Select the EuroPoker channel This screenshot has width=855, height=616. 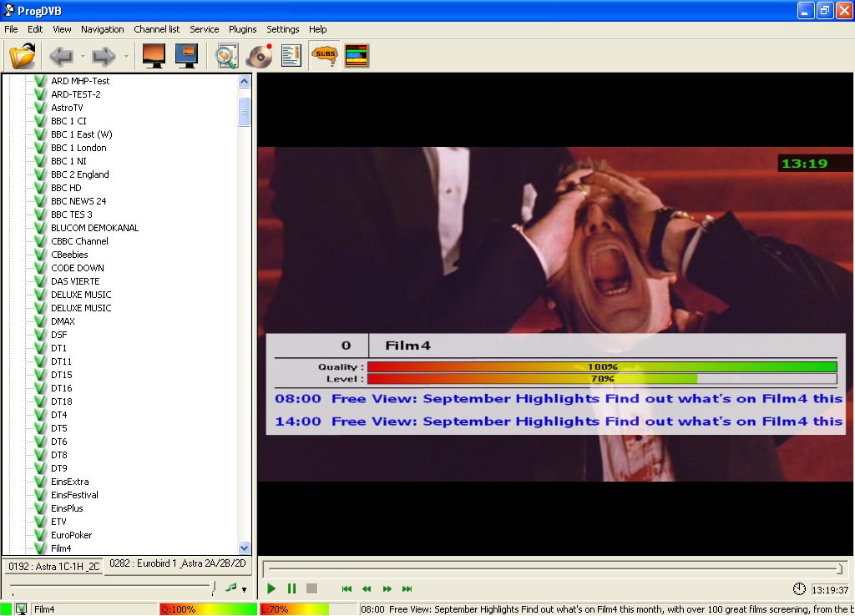coord(72,535)
